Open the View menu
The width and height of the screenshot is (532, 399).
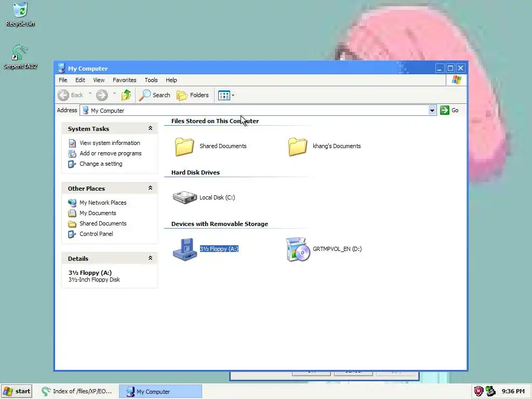pyautogui.click(x=99, y=80)
